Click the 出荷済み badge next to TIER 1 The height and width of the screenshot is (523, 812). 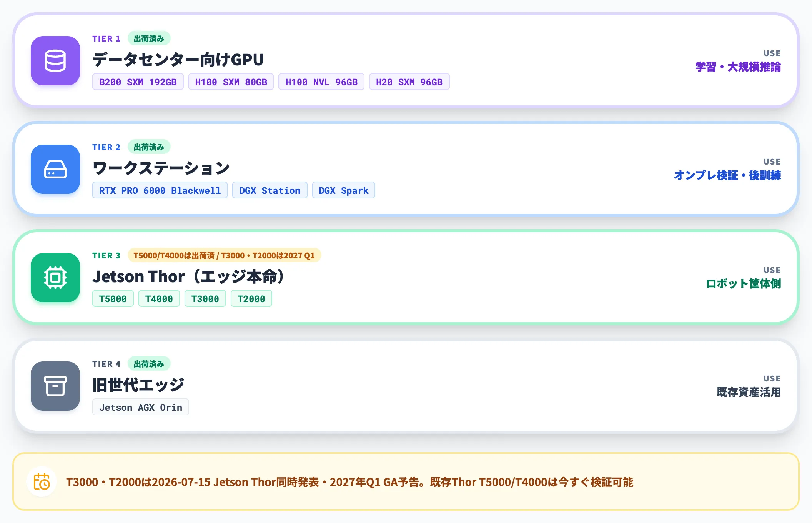[x=149, y=38]
